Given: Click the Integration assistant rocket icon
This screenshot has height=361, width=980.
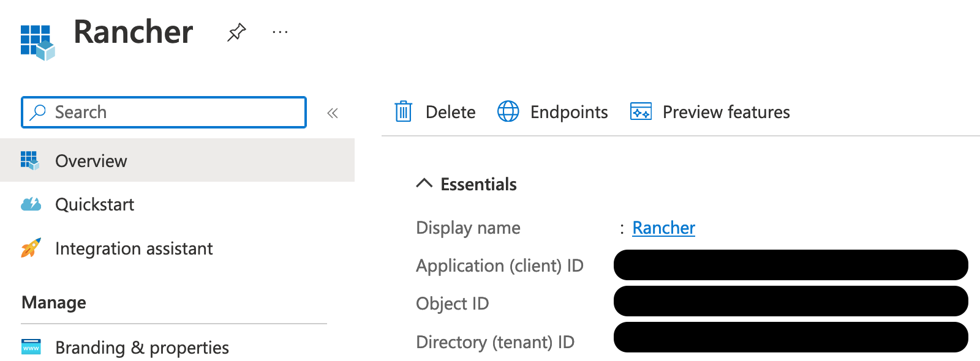Looking at the screenshot, I should (x=31, y=248).
